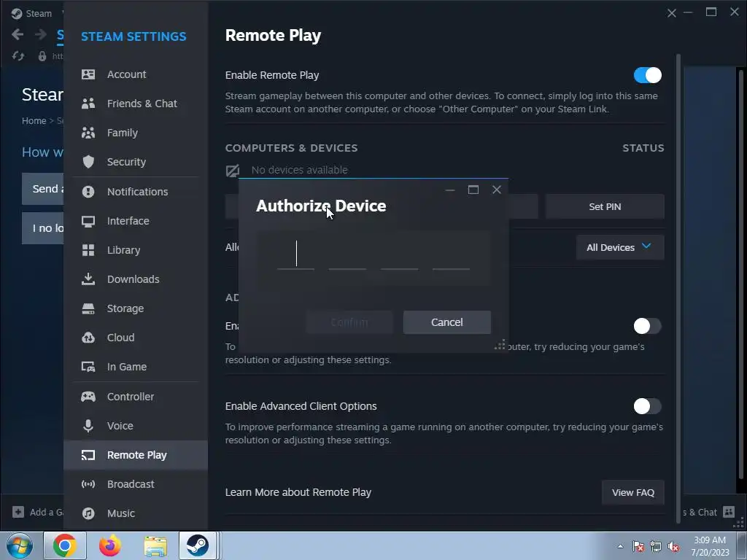This screenshot has width=747, height=560.
Task: Click the greyed Confirm button
Action: point(349,322)
